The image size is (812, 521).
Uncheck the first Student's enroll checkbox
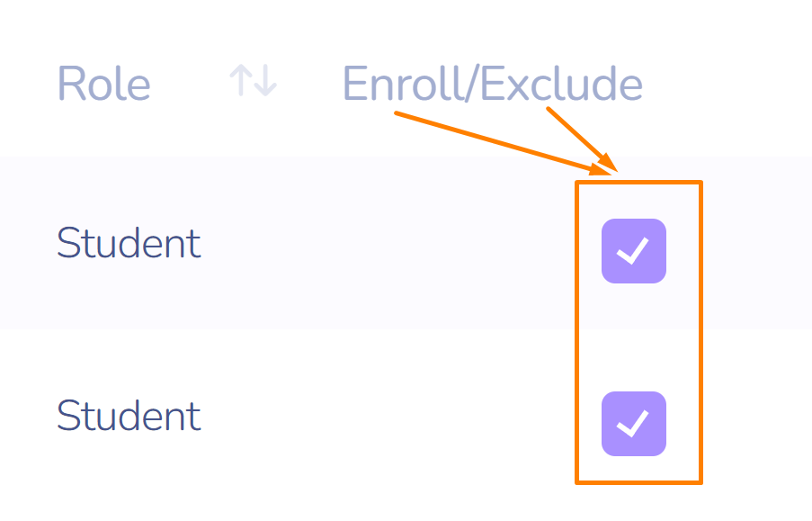633,251
